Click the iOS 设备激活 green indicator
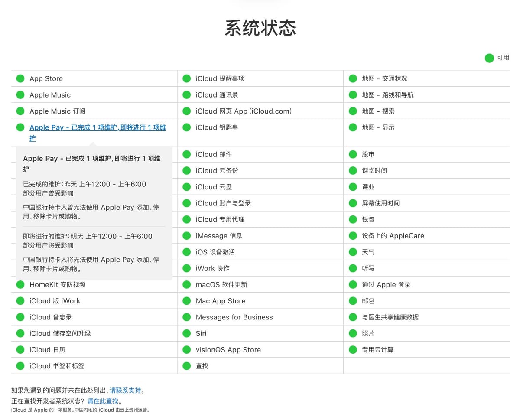 pos(186,252)
